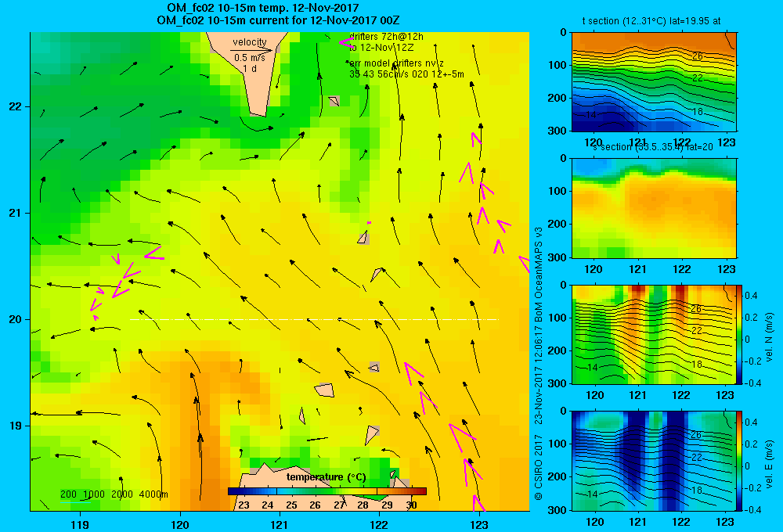
Task: Click the '35 43 56cm/s 020 12+-5m' statistics line
Action: (406, 74)
